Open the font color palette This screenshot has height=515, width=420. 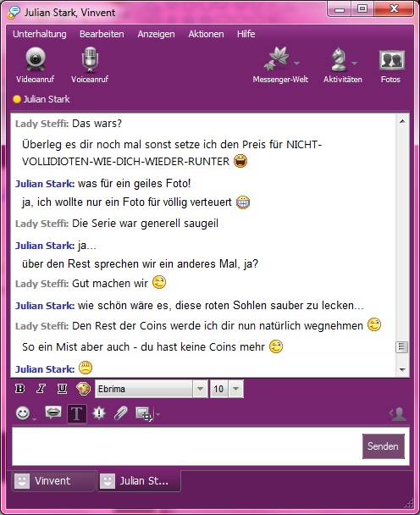tap(83, 389)
